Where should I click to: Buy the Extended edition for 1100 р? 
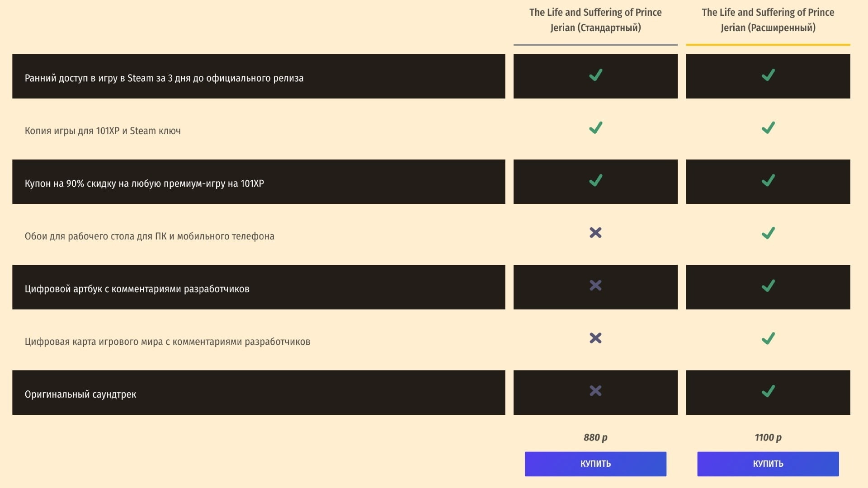[768, 464]
